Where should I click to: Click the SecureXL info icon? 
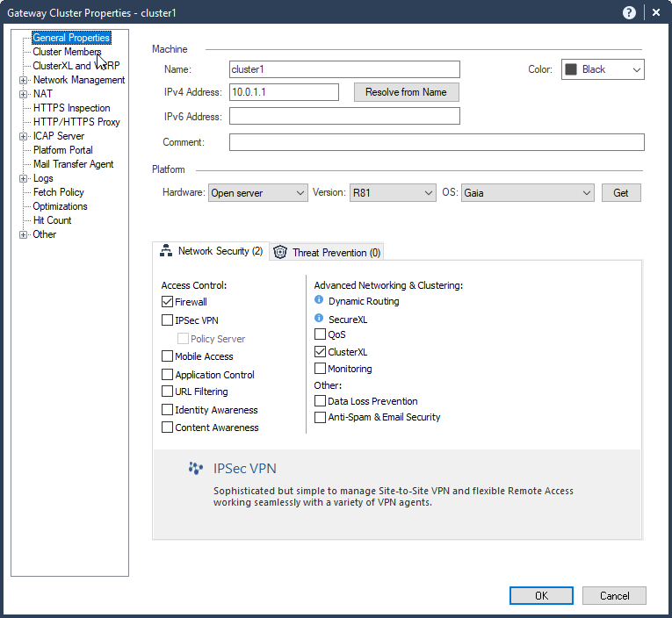tap(319, 318)
